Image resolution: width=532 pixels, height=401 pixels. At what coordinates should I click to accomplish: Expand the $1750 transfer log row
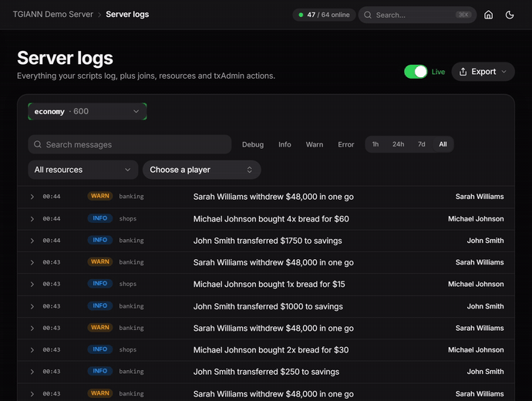coord(32,241)
